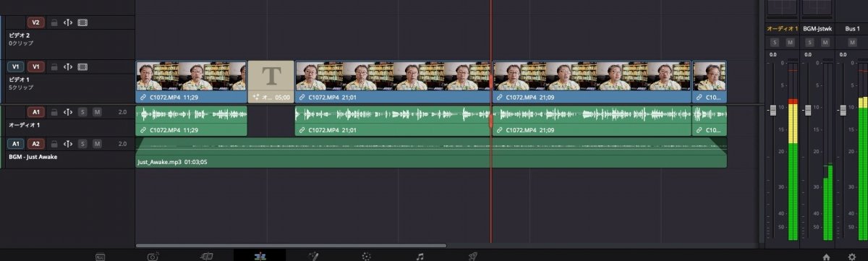Lock the A2 BGM audio track
This screenshot has width=868, height=261.
click(x=54, y=144)
